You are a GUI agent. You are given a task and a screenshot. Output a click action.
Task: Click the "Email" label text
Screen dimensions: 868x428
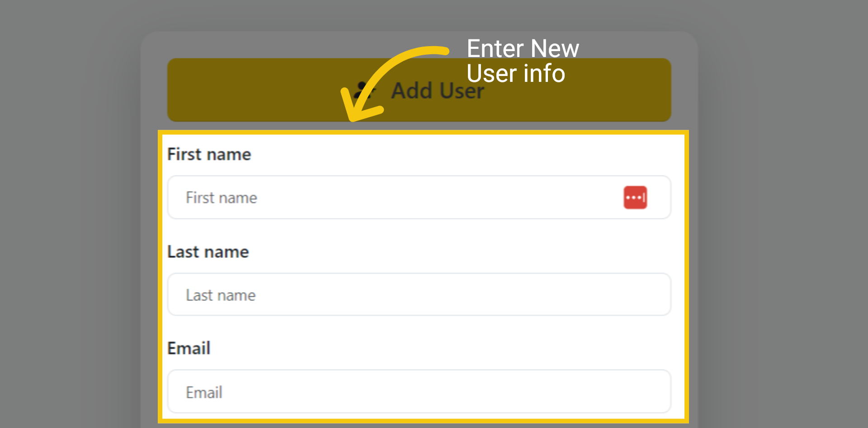coord(189,348)
